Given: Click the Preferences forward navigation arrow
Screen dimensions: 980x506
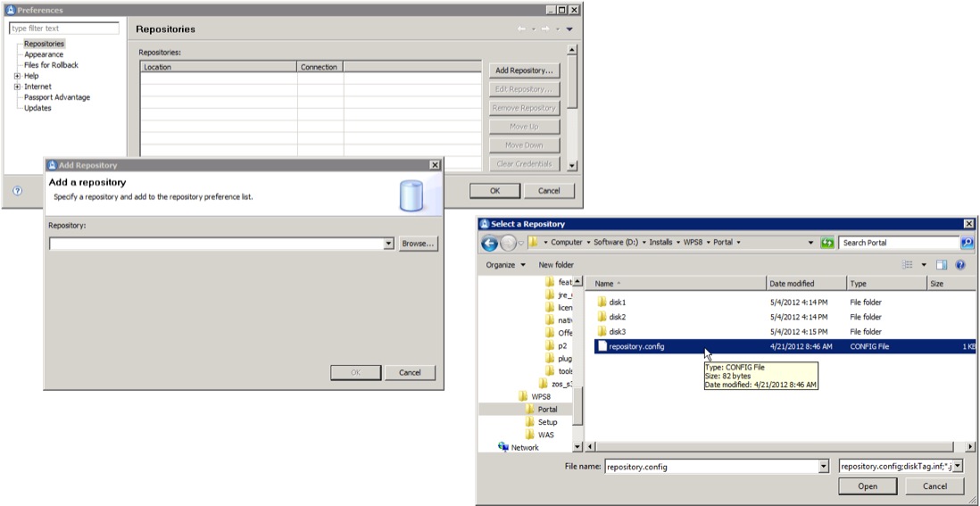Looking at the screenshot, I should tap(545, 29).
